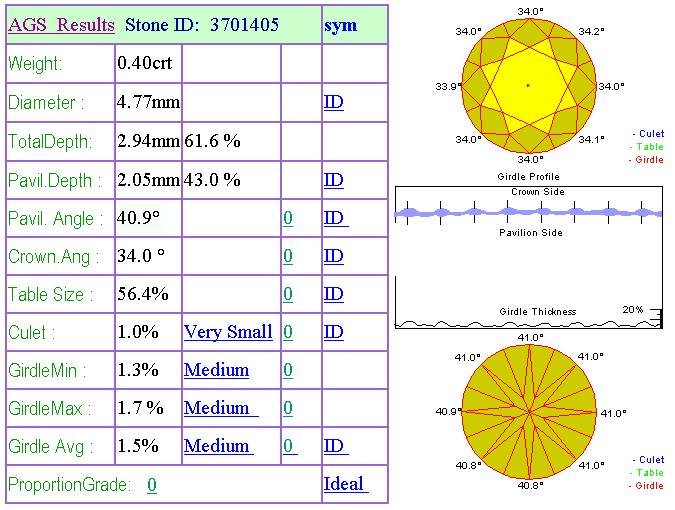
Task: Click the ID link in Table Size row
Action: pos(334,294)
